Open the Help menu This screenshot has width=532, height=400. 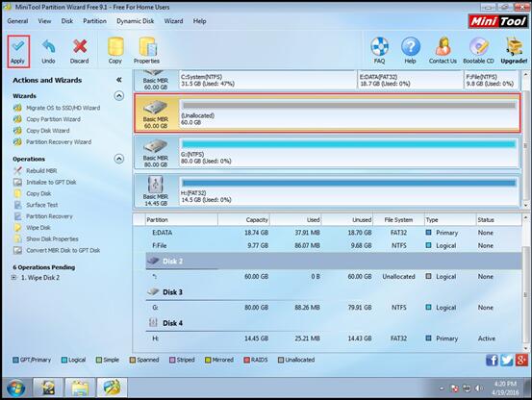tap(200, 21)
